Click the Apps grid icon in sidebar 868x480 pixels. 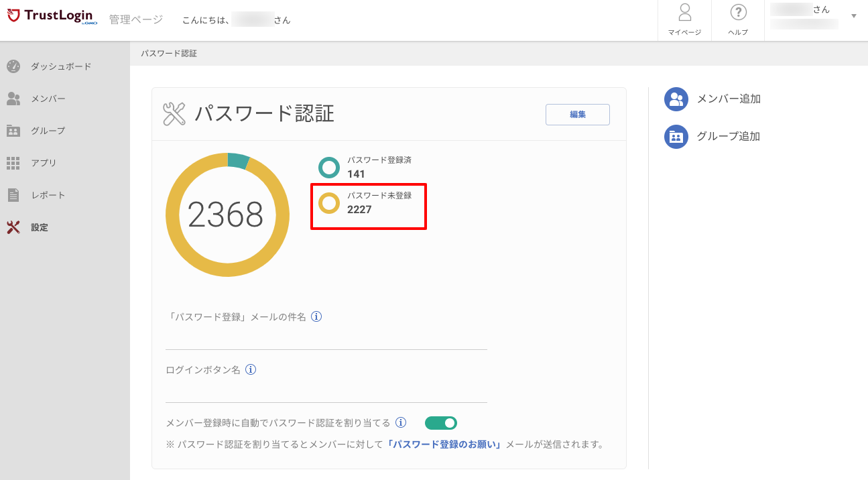pos(13,163)
